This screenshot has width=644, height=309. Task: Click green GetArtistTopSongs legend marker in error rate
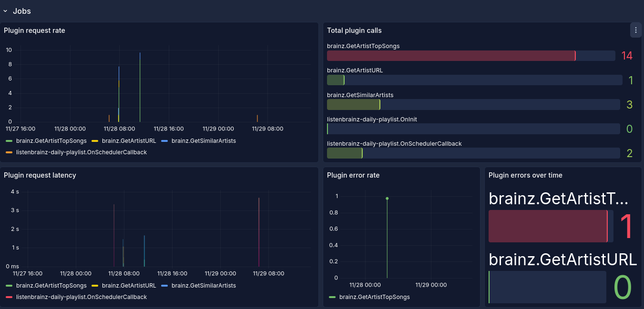tap(332, 297)
